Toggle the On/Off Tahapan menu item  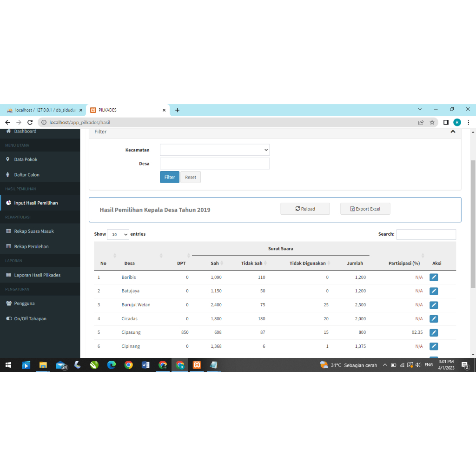click(30, 318)
